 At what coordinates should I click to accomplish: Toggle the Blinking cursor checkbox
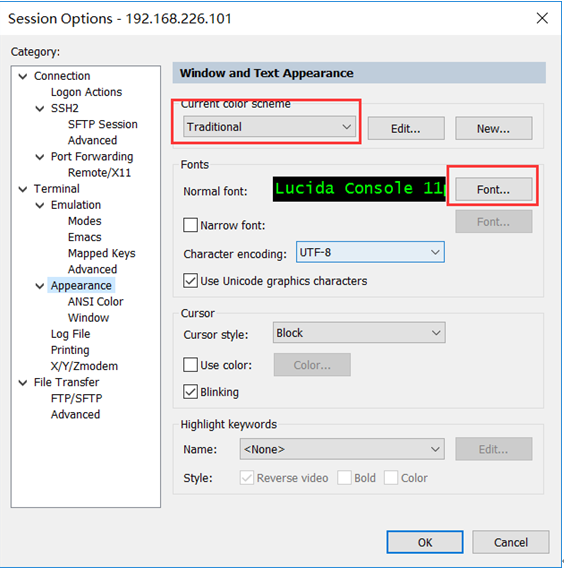pos(190,391)
